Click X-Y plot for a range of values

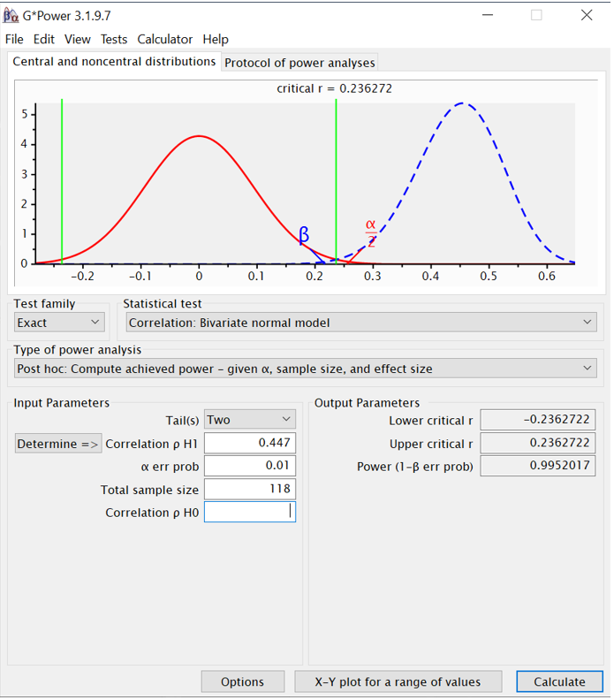coord(398,681)
